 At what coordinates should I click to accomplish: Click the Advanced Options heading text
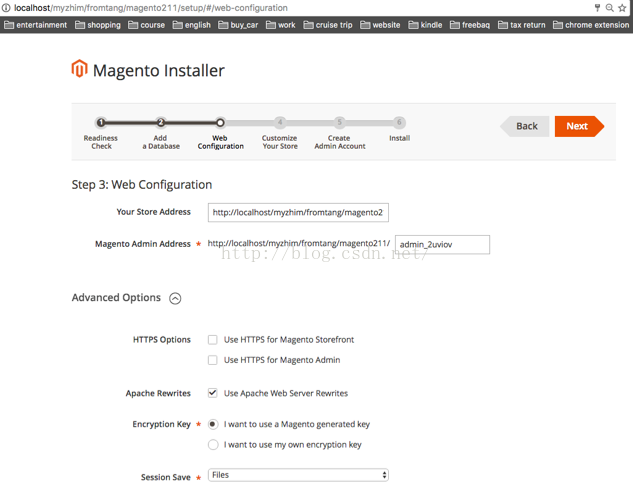tap(116, 298)
